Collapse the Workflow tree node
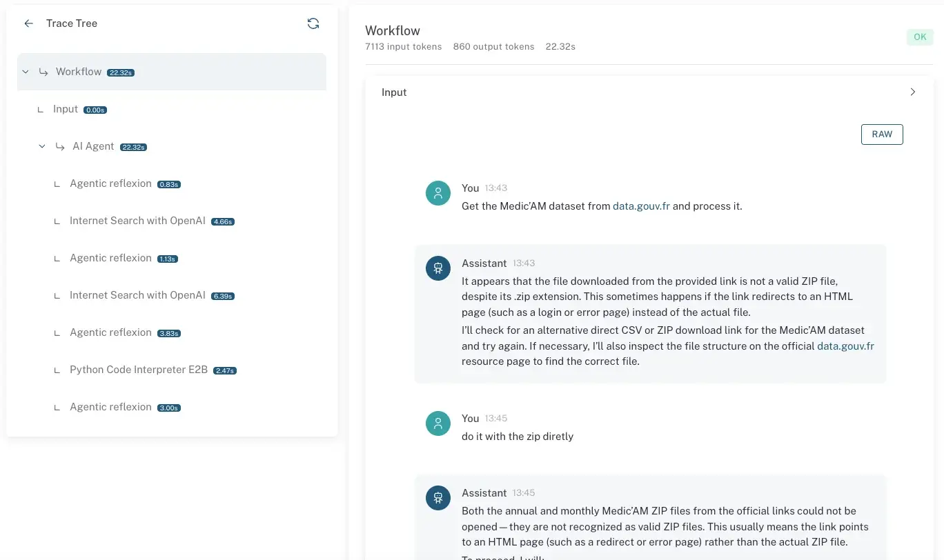944x560 pixels. click(26, 72)
